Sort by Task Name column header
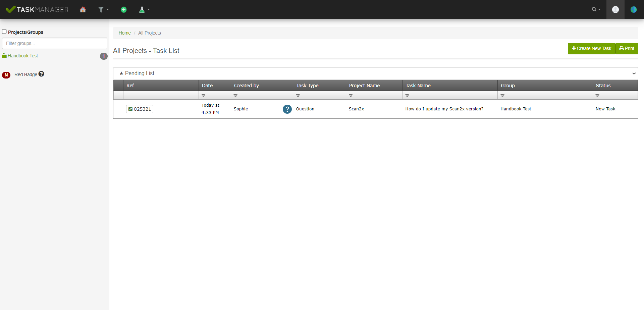The height and width of the screenshot is (310, 644). (418, 86)
